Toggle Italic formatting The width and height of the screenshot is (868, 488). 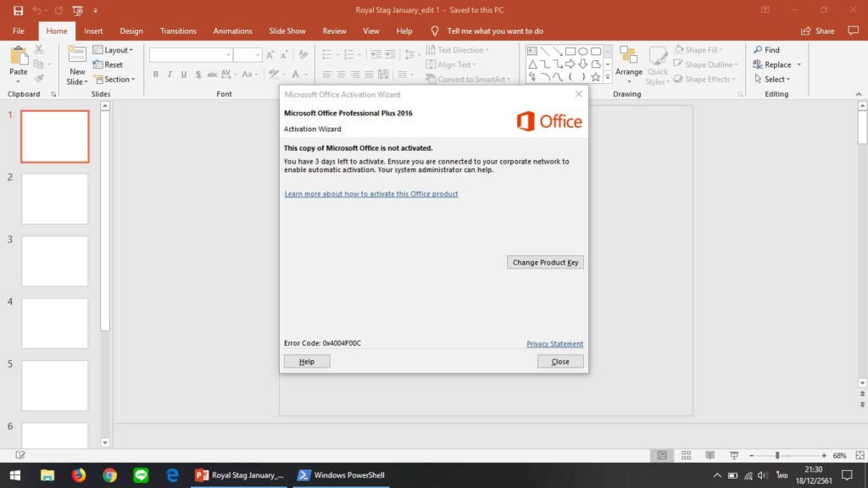pyautogui.click(x=170, y=75)
